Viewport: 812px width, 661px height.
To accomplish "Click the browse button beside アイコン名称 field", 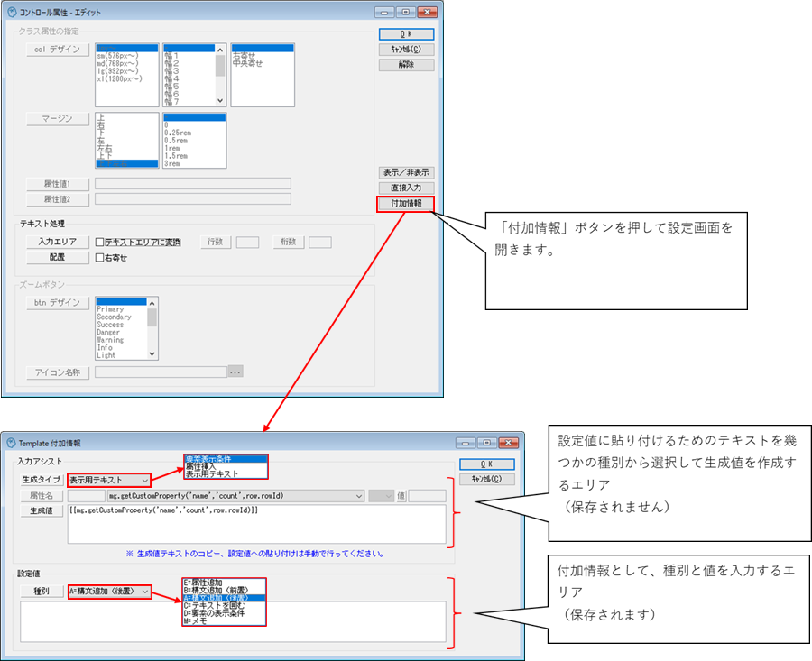I will pyautogui.click(x=235, y=372).
